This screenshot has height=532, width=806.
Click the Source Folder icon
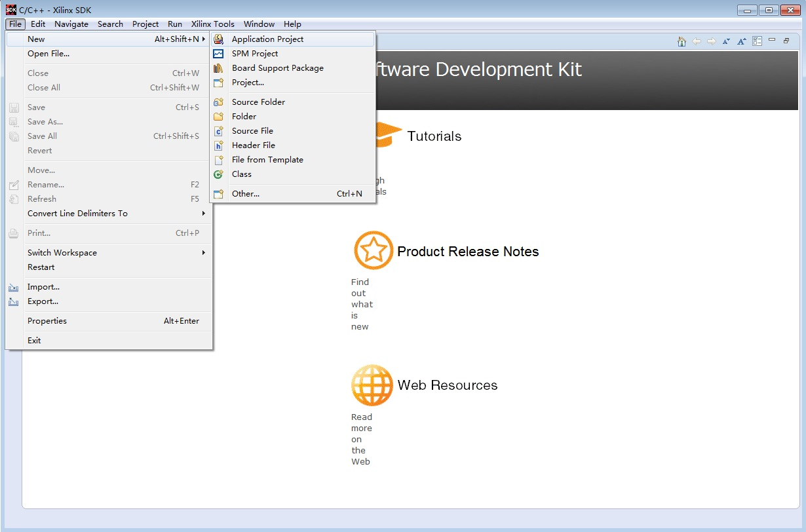pyautogui.click(x=219, y=102)
